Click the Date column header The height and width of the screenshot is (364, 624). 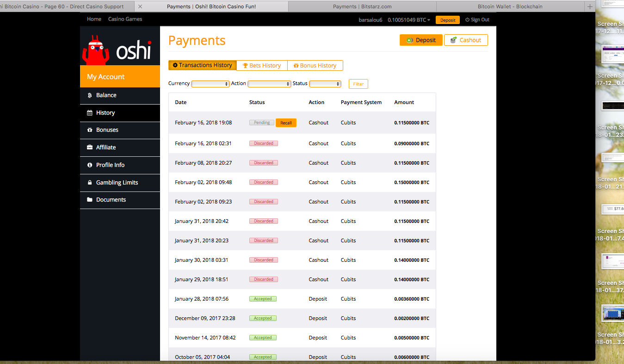click(x=181, y=102)
